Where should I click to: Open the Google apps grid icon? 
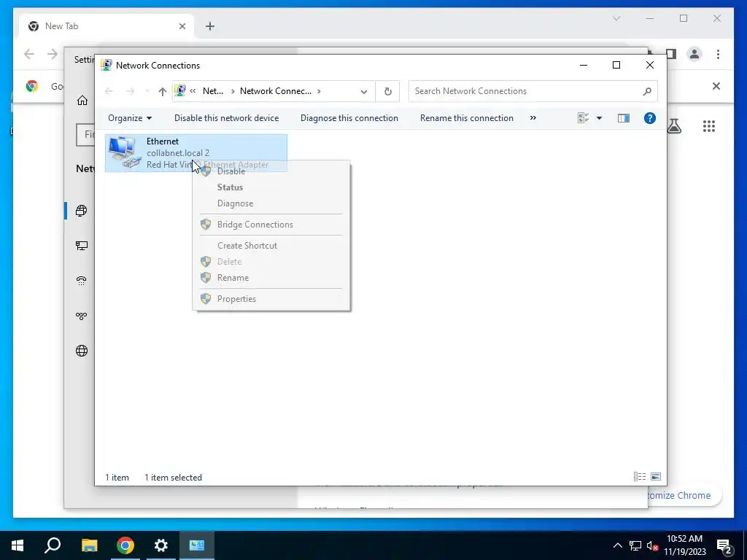(x=709, y=126)
